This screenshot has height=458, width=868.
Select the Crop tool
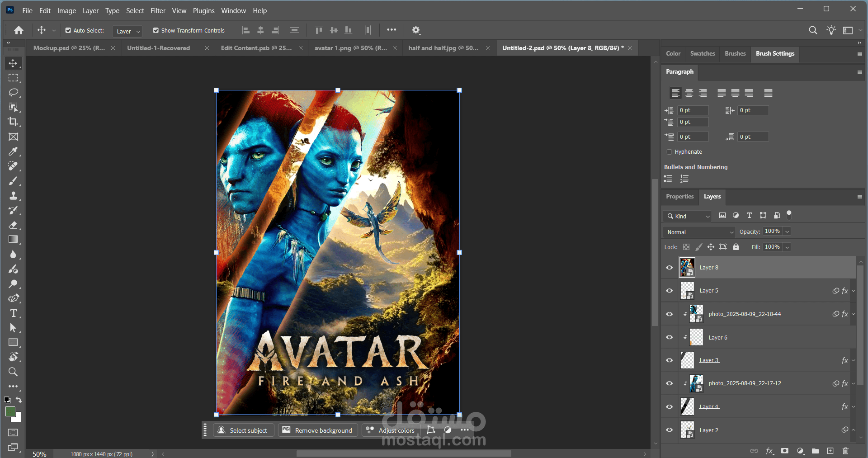coord(13,122)
